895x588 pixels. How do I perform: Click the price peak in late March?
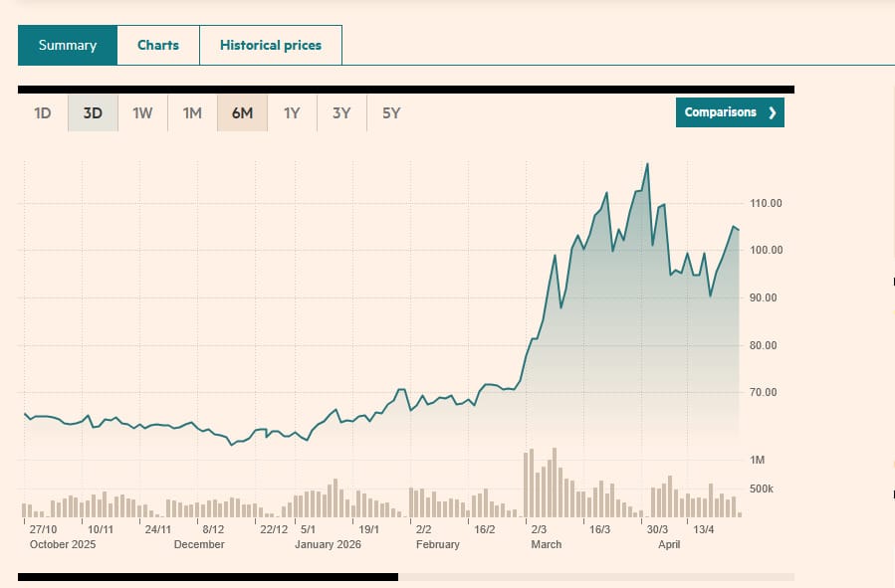click(647, 164)
